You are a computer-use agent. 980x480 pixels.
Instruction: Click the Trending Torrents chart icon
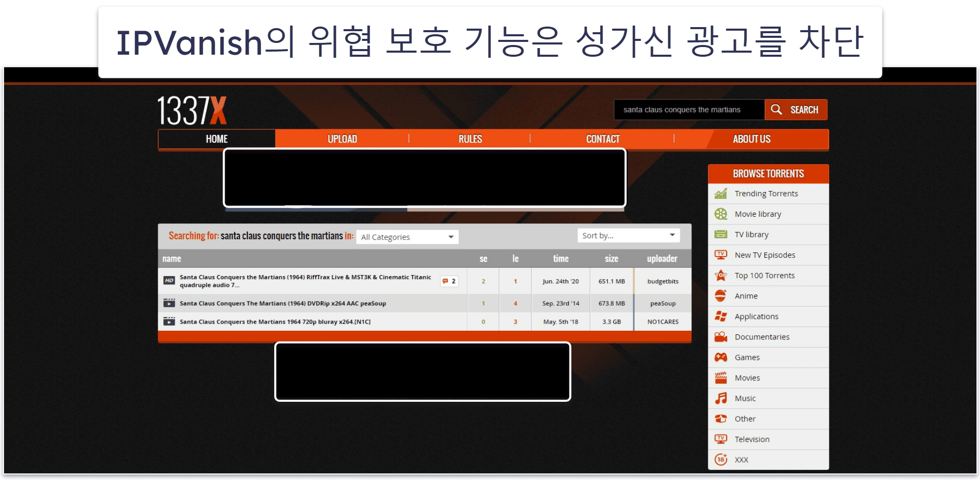(721, 194)
